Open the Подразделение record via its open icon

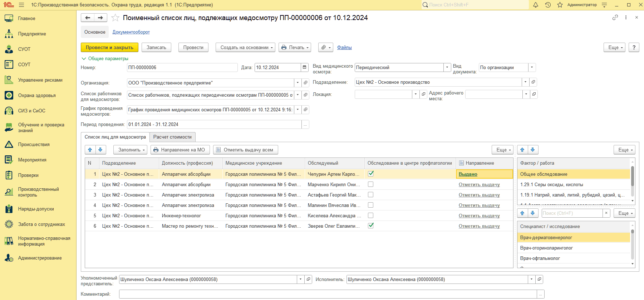[x=533, y=82]
